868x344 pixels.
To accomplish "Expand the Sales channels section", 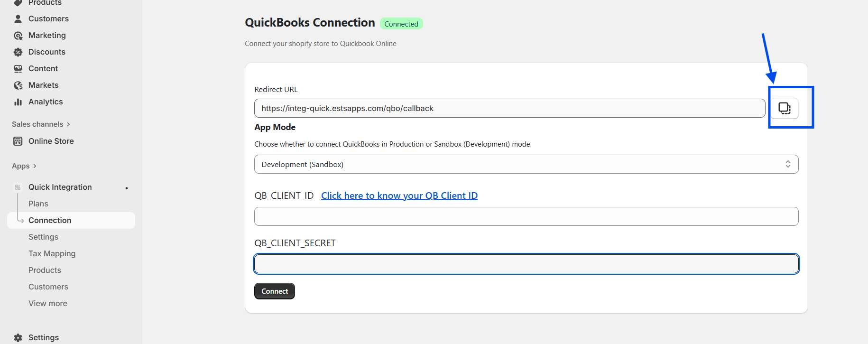I will (41, 124).
